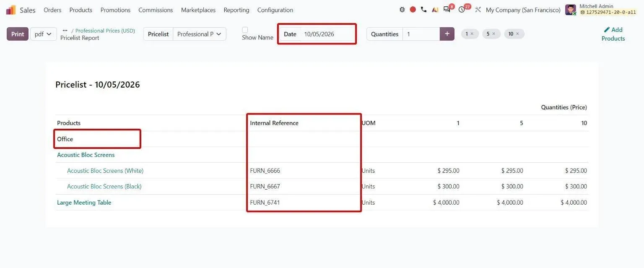Remove quantity tag 5
644x268 pixels.
pyautogui.click(x=493, y=34)
